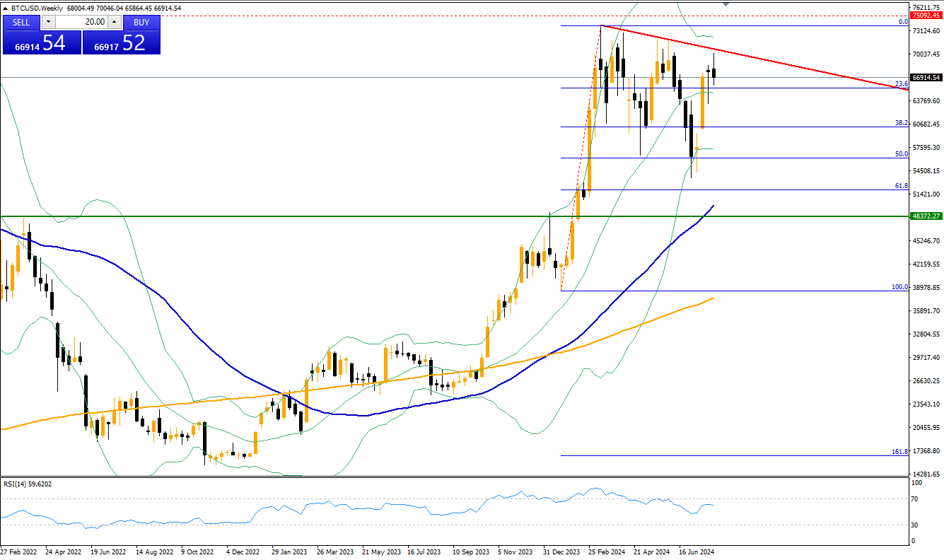Click the BTCUSD,Weekly chart title

pyautogui.click(x=35, y=8)
